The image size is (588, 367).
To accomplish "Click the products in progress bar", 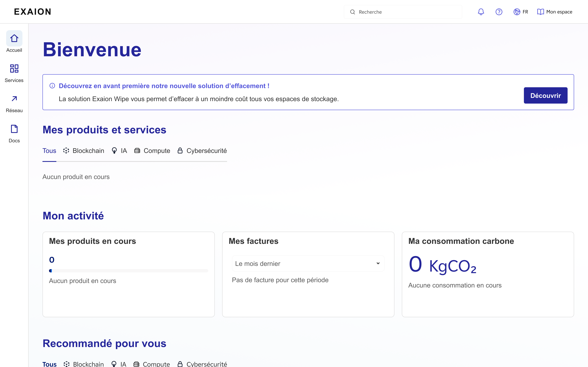I will point(128,271).
